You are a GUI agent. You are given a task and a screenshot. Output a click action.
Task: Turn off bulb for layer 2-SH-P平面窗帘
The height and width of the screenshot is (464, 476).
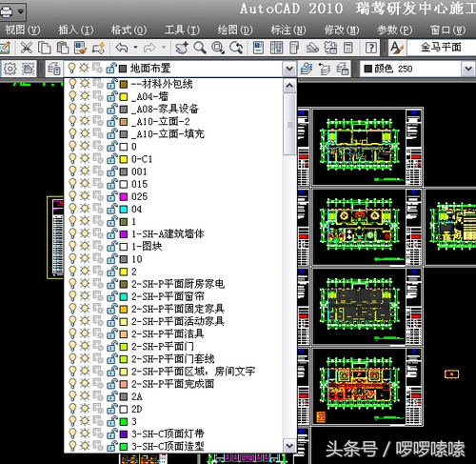click(72, 296)
